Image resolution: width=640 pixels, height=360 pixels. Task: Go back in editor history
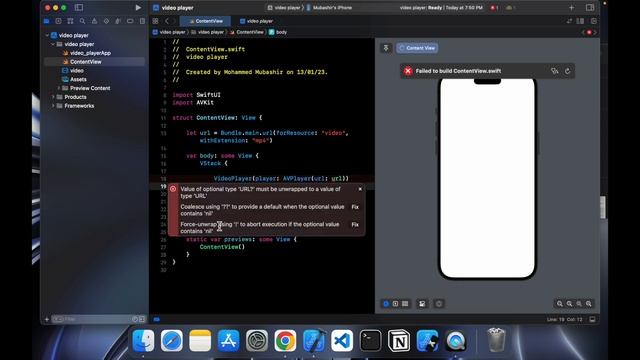(167, 21)
